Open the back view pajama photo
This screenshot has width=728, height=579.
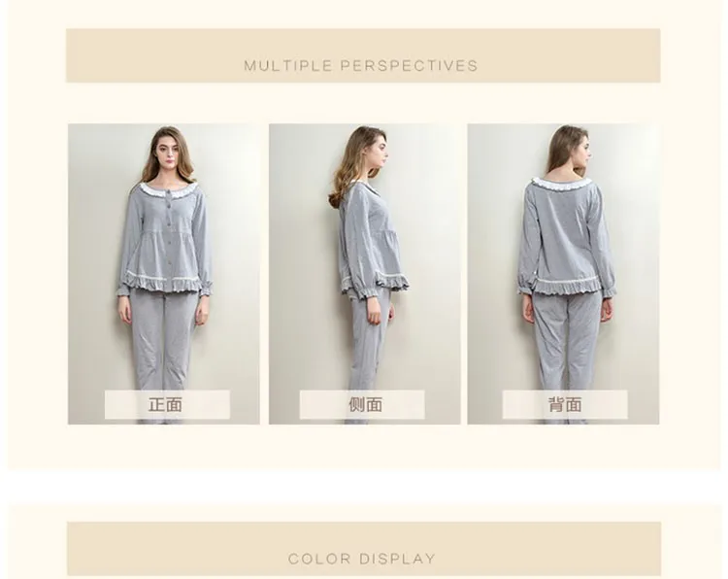click(563, 274)
